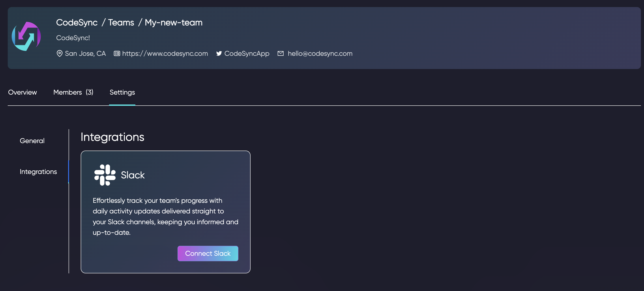Click the CodeSync! description text
The width and height of the screenshot is (644, 291).
pos(73,38)
